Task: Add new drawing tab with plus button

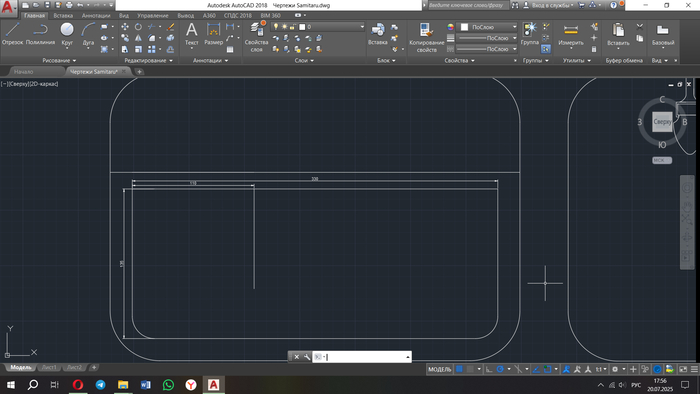Action: coord(139,71)
